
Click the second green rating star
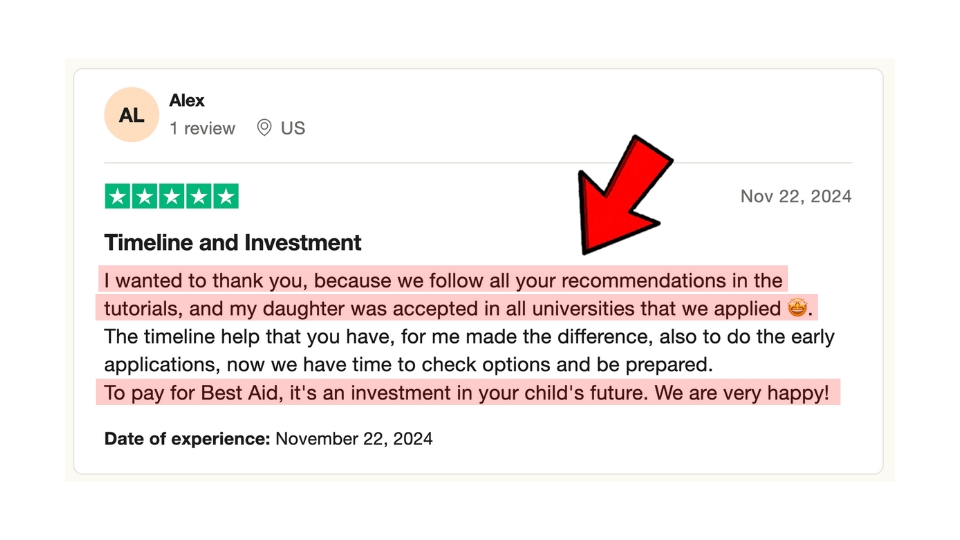[x=144, y=197]
